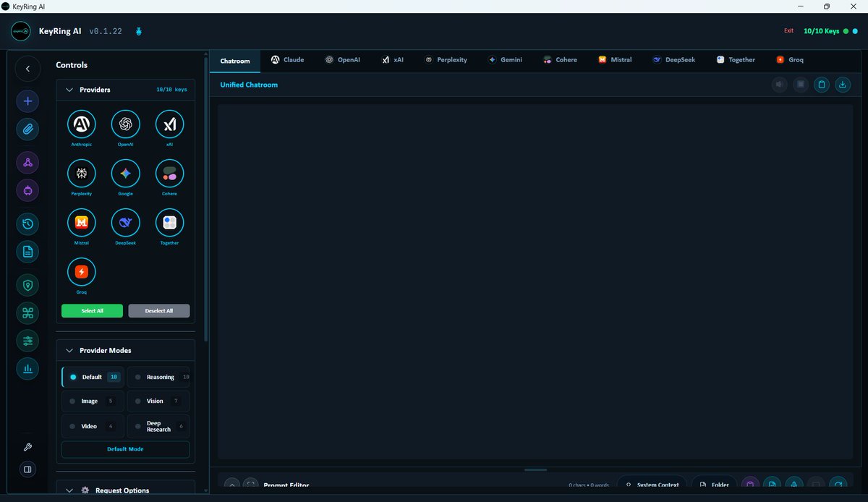The width and height of the screenshot is (868, 502).
Task: Click the speaker audio icon in chatroom header
Action: pyautogui.click(x=780, y=85)
